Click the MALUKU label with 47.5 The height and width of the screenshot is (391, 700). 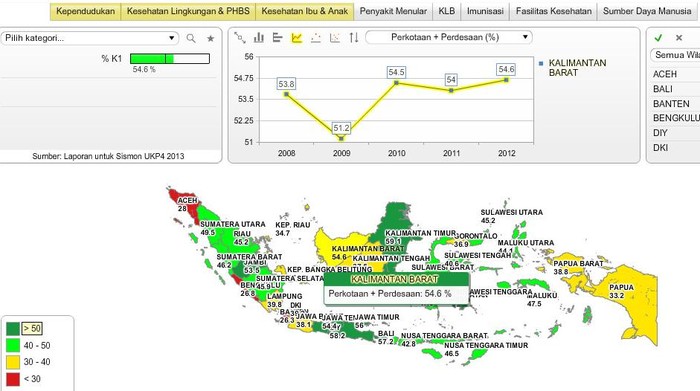[542, 295]
